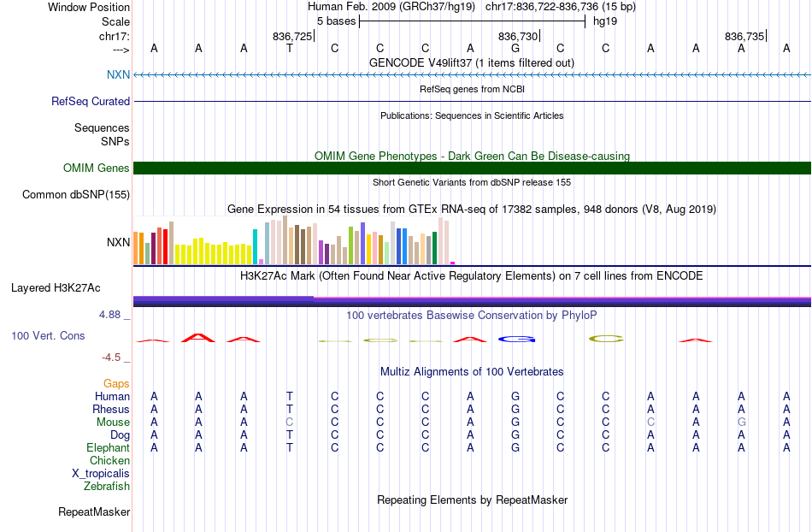Click the sequence direction arrow '--->'
The width and height of the screenshot is (812, 532).
[x=121, y=50]
